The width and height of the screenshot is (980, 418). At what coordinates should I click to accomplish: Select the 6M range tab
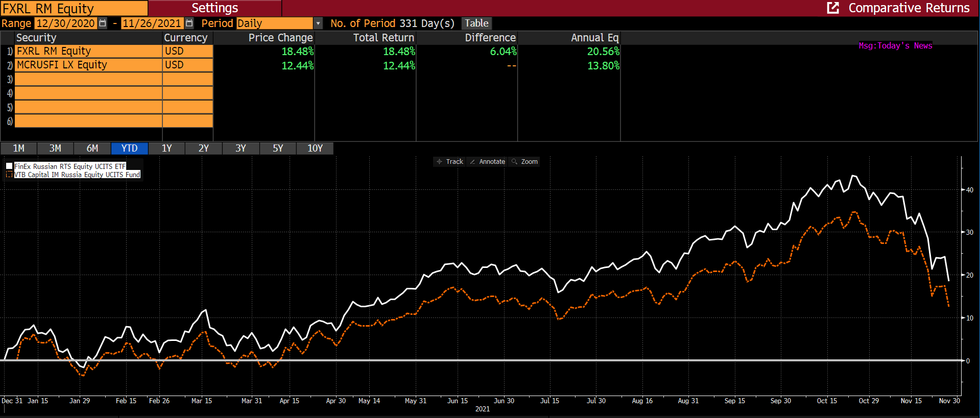click(92, 149)
